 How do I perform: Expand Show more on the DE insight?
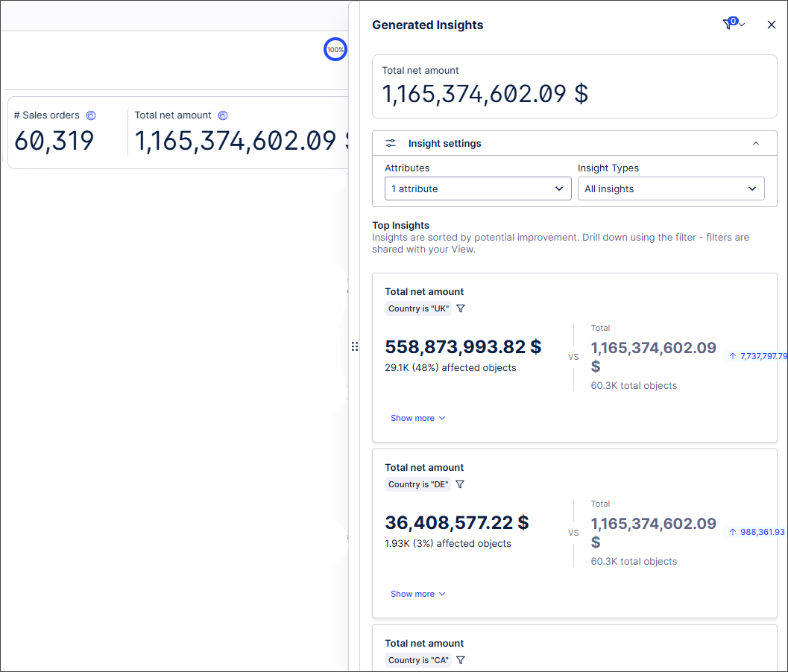[x=418, y=594]
